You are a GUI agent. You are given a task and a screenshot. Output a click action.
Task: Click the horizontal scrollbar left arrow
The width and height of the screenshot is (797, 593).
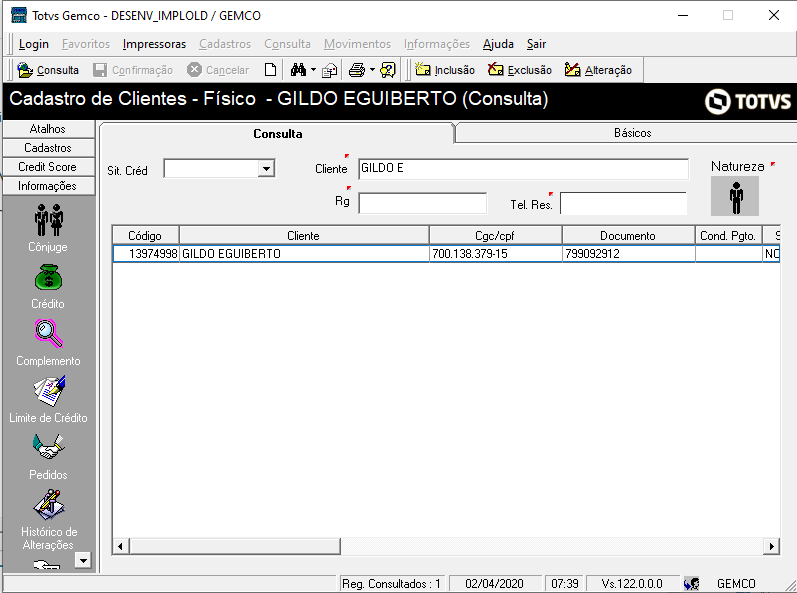[x=120, y=546]
